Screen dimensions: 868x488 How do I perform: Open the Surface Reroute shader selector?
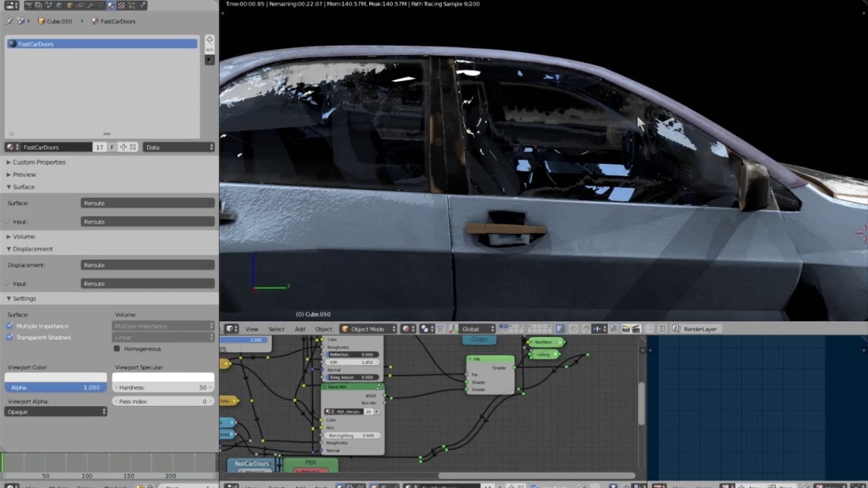[148, 203]
